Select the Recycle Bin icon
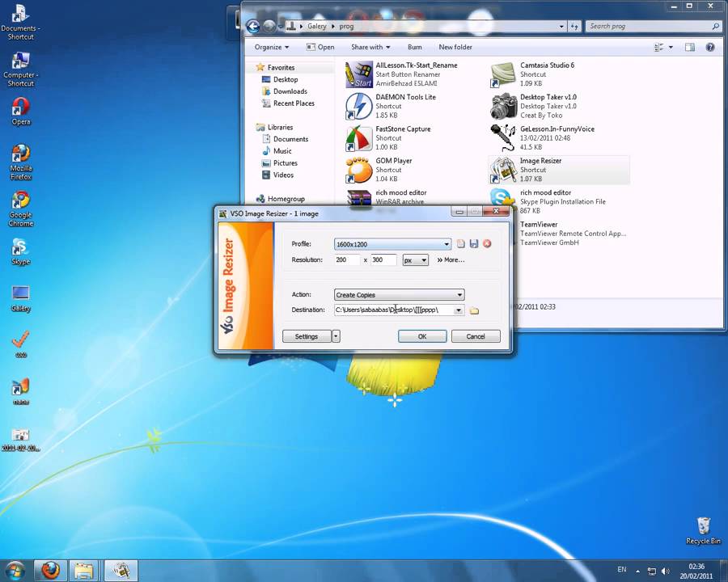The width and height of the screenshot is (728, 582). (704, 530)
